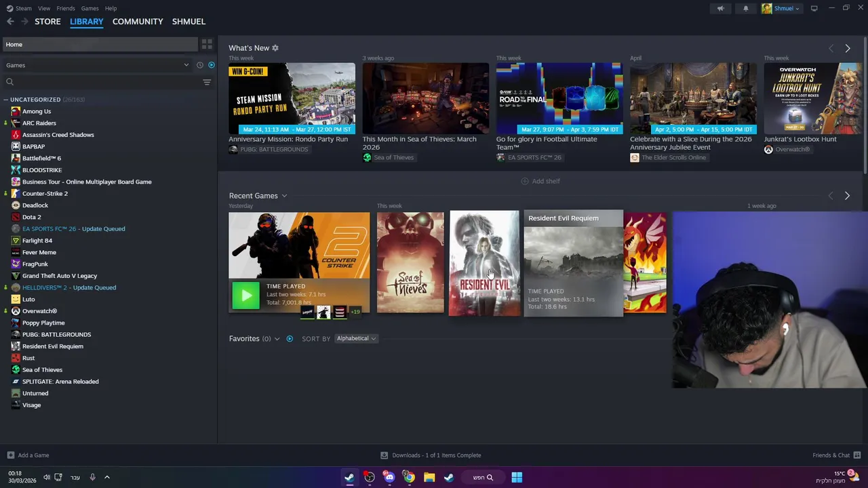The height and width of the screenshot is (488, 868).
Task: Click the Among Us game icon
Action: (16, 111)
